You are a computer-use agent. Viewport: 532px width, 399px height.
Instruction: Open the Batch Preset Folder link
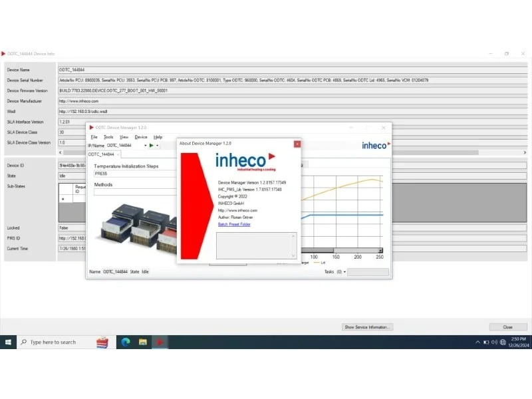pyautogui.click(x=234, y=224)
